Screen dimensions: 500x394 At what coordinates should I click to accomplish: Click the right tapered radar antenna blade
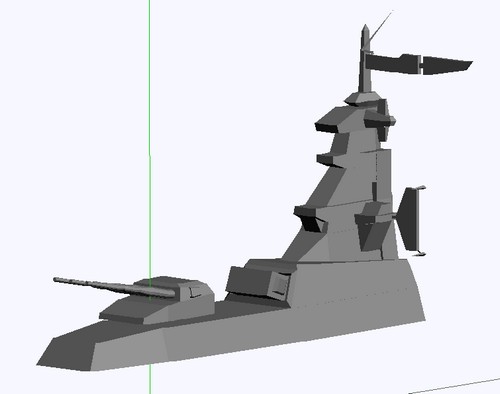pos(447,65)
